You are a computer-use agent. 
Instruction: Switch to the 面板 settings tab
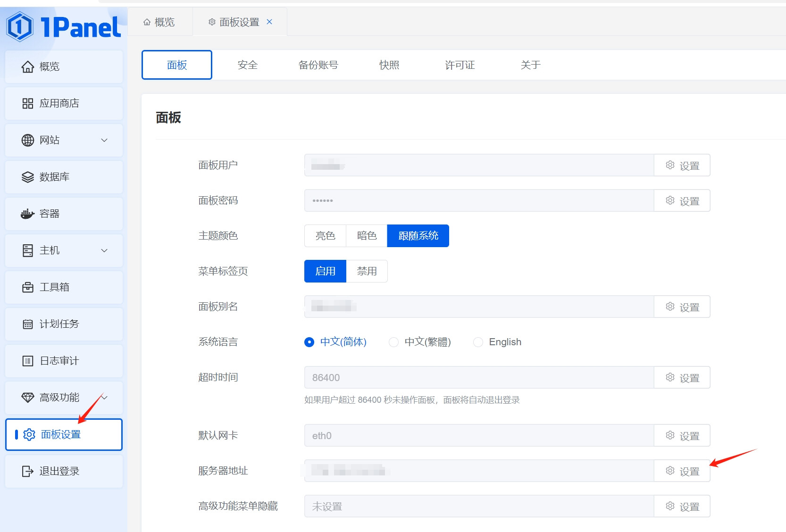(177, 65)
